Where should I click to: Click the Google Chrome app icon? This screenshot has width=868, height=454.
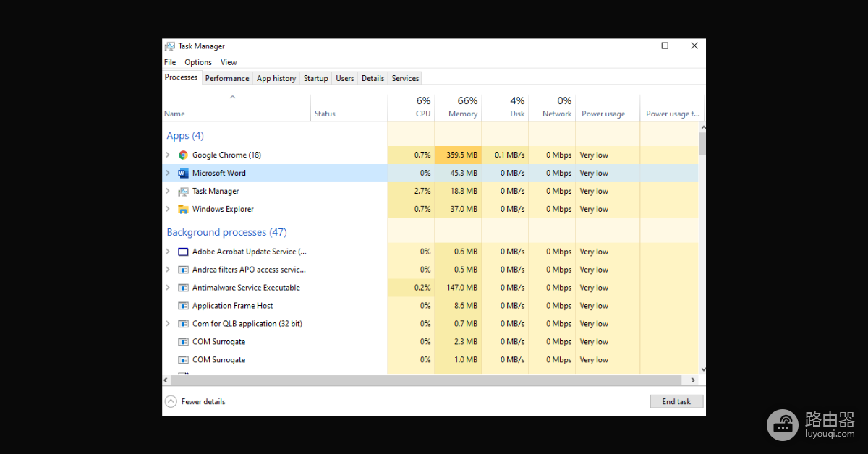[x=183, y=155]
